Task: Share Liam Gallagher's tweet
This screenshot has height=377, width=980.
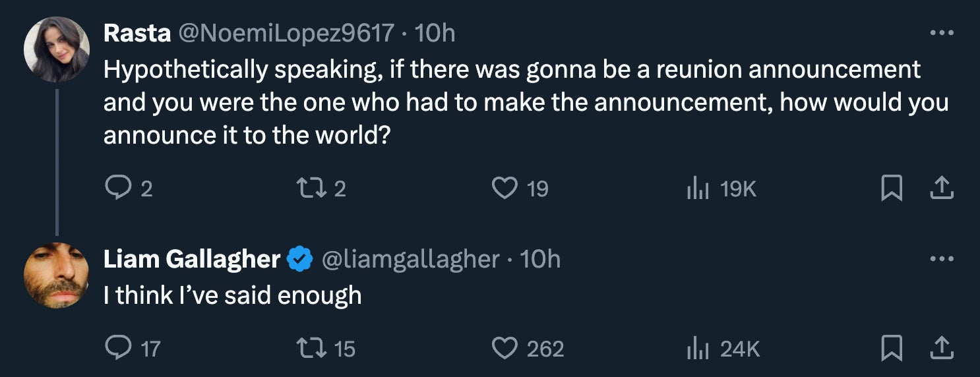Action: (941, 348)
